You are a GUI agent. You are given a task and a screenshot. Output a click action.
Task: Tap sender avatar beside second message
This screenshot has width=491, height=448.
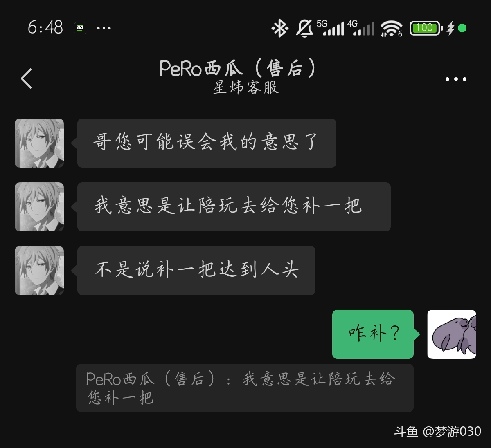coord(39,207)
